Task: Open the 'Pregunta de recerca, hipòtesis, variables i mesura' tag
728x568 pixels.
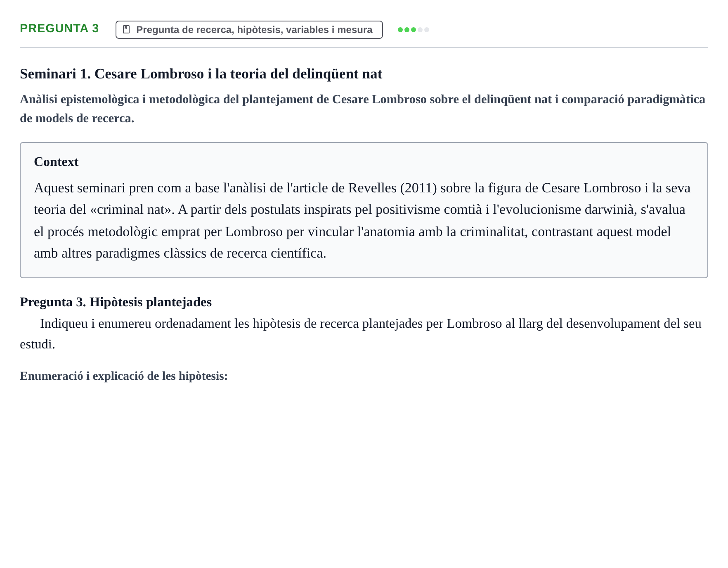Action: tap(249, 30)
